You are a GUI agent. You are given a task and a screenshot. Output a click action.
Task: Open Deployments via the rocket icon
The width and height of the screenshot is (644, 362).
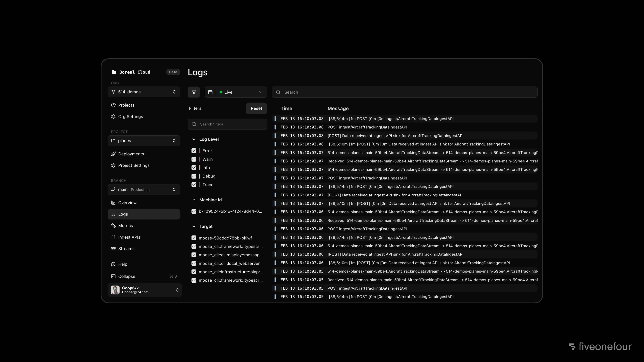click(113, 154)
